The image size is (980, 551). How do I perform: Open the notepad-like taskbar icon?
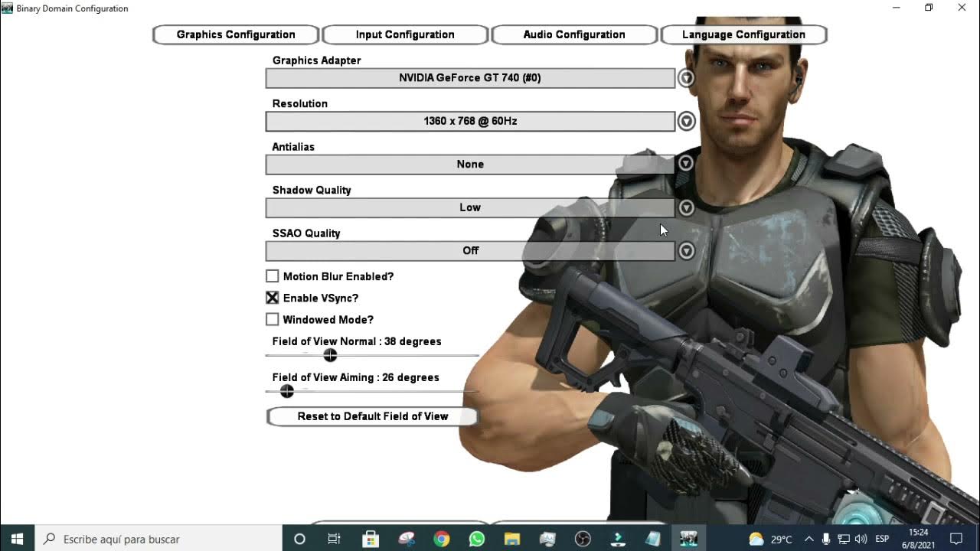click(653, 539)
